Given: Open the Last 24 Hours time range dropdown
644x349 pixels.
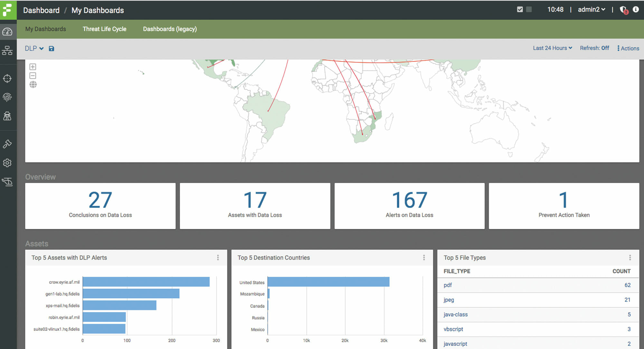Looking at the screenshot, I should pos(552,48).
